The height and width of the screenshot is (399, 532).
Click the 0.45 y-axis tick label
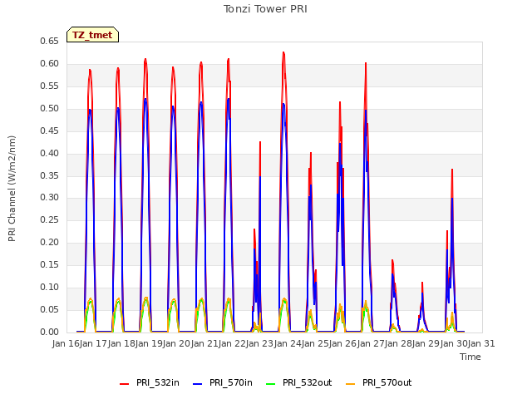(x=50, y=131)
